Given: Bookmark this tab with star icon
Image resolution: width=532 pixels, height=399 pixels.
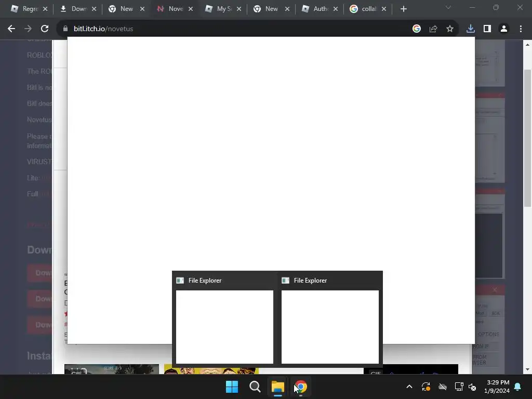Looking at the screenshot, I should click(x=450, y=29).
